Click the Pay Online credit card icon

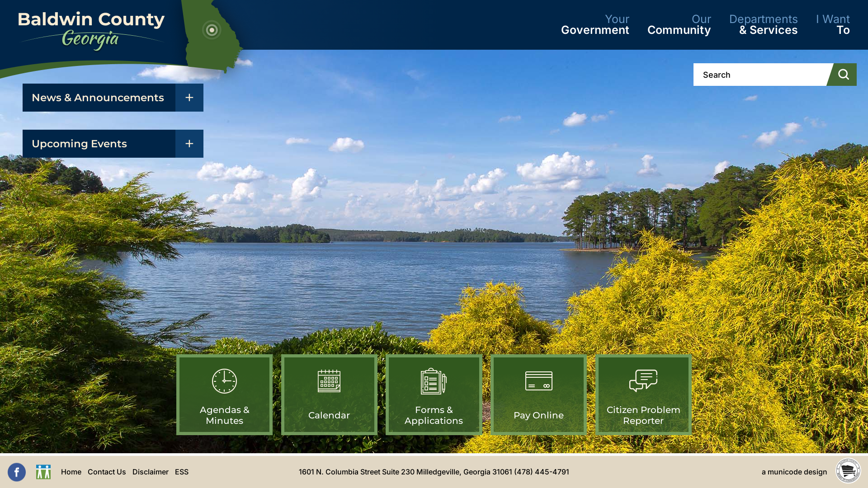click(x=538, y=380)
